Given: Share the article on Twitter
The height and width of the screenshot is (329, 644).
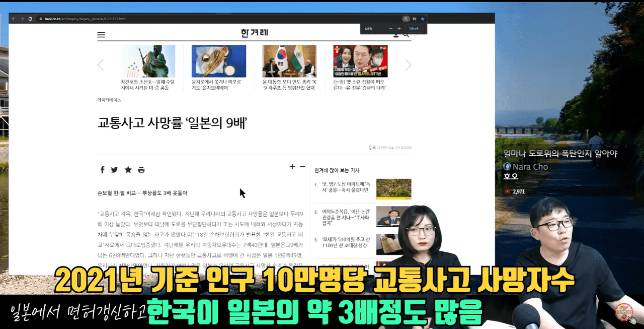Looking at the screenshot, I should (114, 170).
